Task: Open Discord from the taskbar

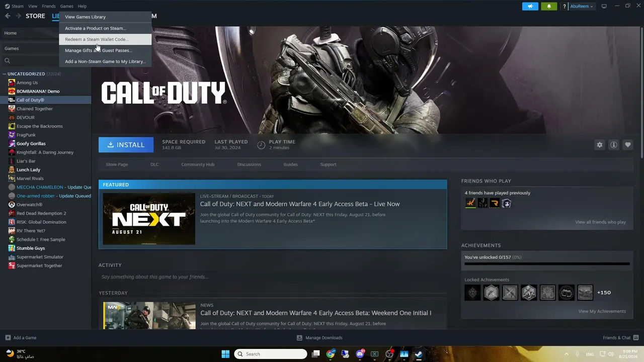Action: (x=360, y=354)
